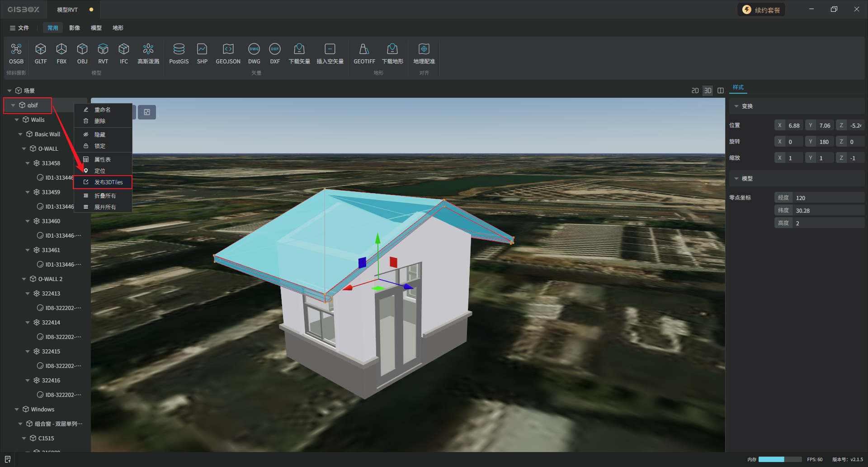Open the 影像 ribbon tab
This screenshot has width=868, height=467.
click(75, 28)
